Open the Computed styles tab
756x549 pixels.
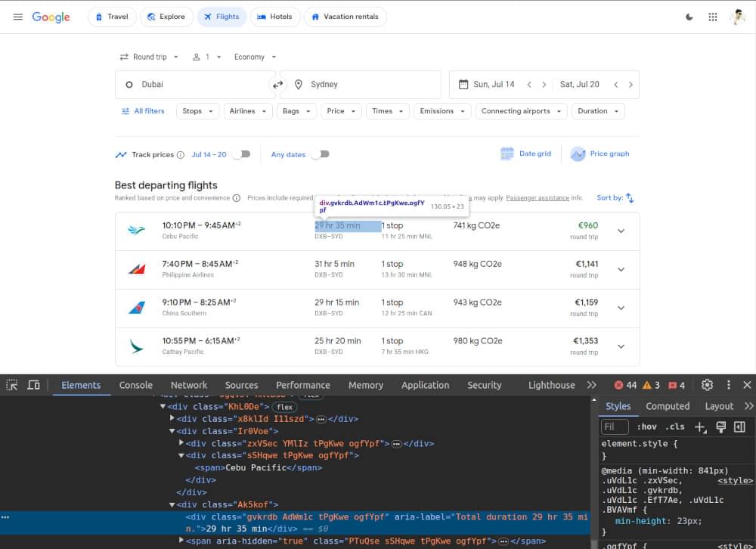click(x=667, y=406)
